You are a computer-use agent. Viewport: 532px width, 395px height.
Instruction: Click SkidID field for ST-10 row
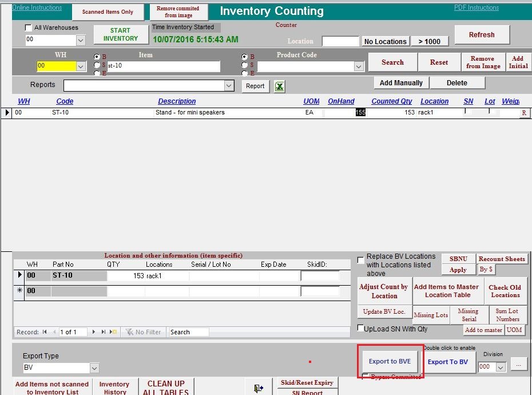point(320,275)
